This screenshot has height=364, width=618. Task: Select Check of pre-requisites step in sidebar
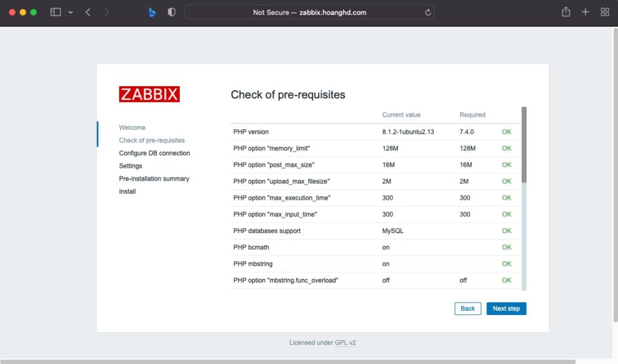point(151,141)
